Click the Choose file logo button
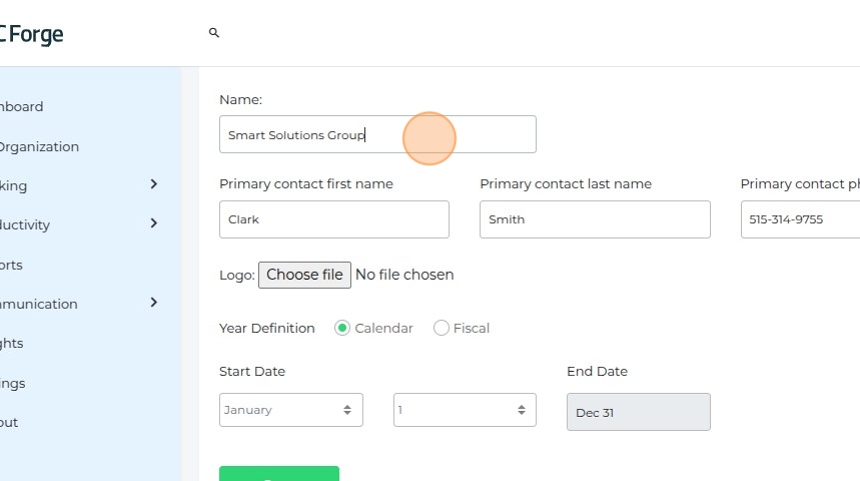 click(x=304, y=275)
